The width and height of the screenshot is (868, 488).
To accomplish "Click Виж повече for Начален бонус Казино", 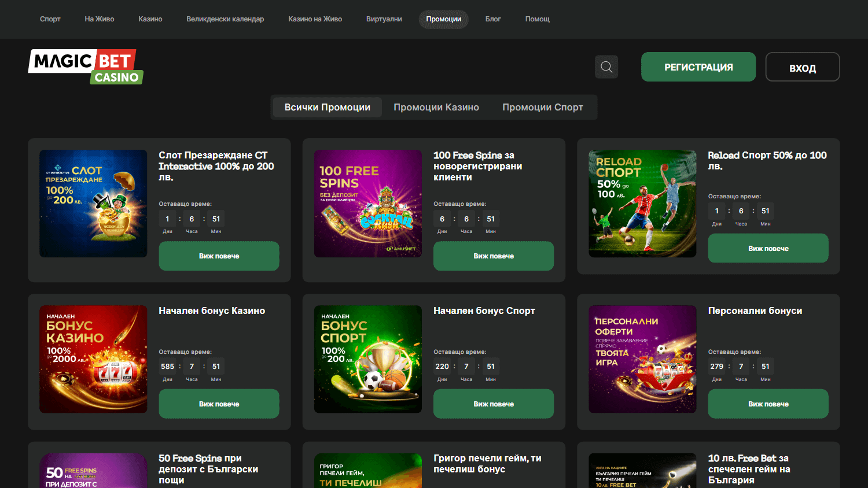I will [x=219, y=404].
